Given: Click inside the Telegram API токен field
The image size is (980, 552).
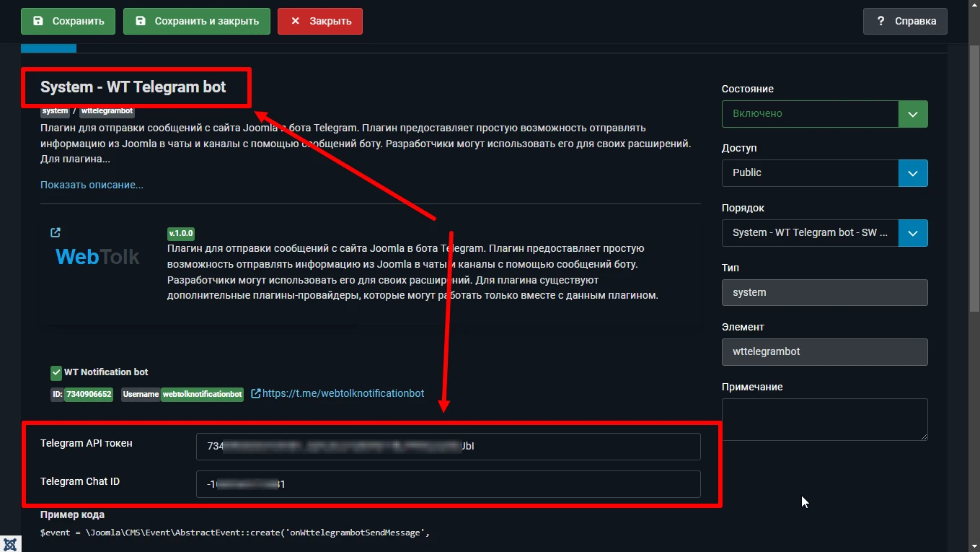Looking at the screenshot, I should coord(447,446).
